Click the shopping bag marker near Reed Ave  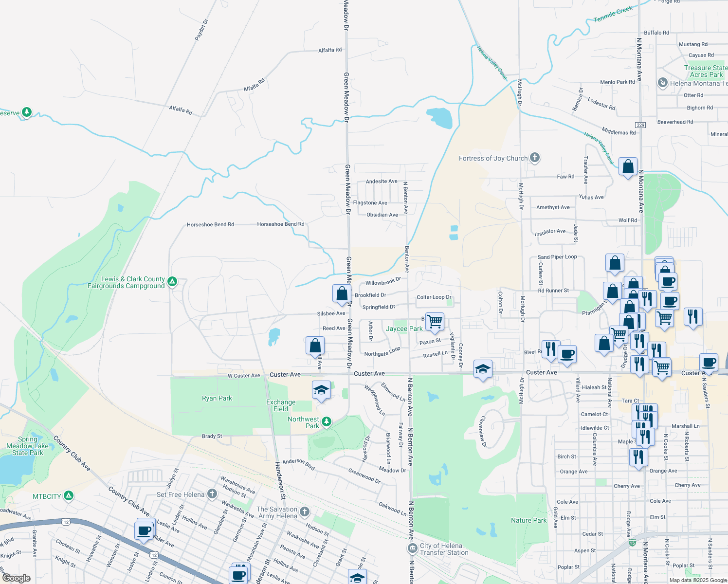click(x=315, y=346)
